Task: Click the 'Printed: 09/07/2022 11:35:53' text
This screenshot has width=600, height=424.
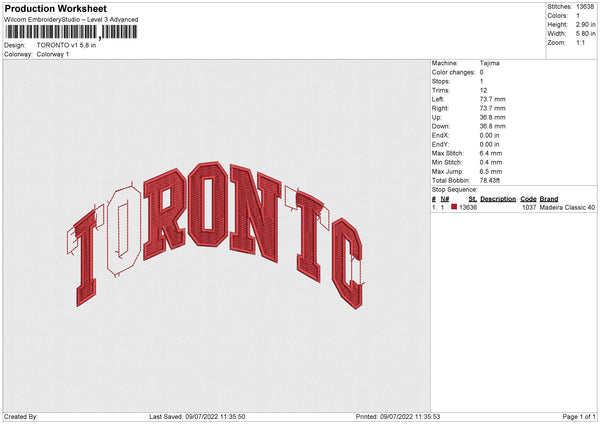Action: [x=398, y=417]
